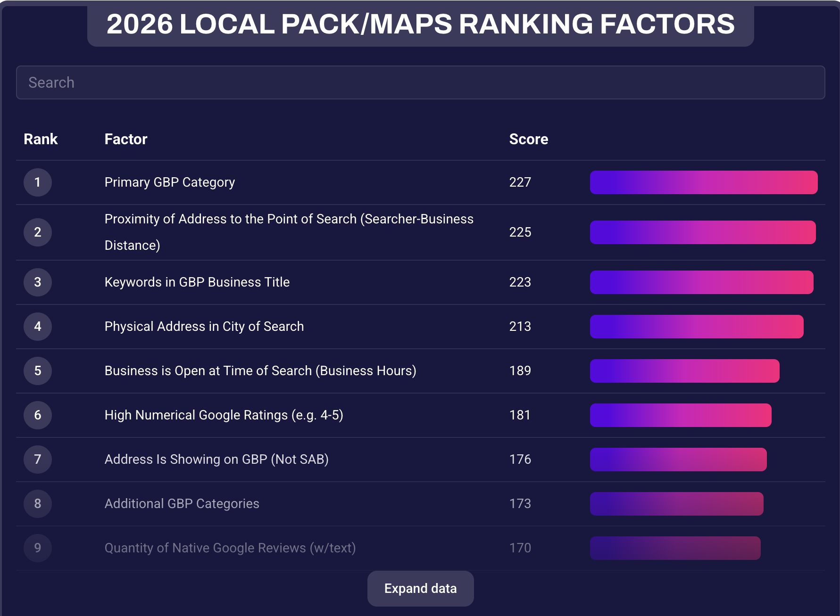The width and height of the screenshot is (840, 616).
Task: Click the score value 173
Action: click(x=520, y=504)
